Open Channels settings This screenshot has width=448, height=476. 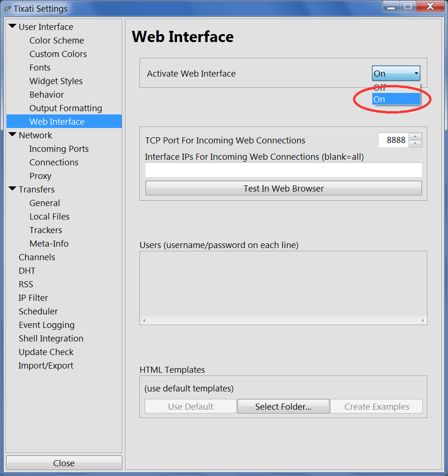(x=37, y=257)
